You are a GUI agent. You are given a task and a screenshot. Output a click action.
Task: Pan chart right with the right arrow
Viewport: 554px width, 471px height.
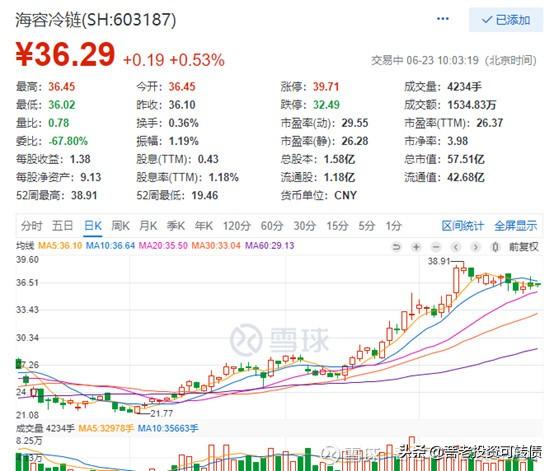476,247
